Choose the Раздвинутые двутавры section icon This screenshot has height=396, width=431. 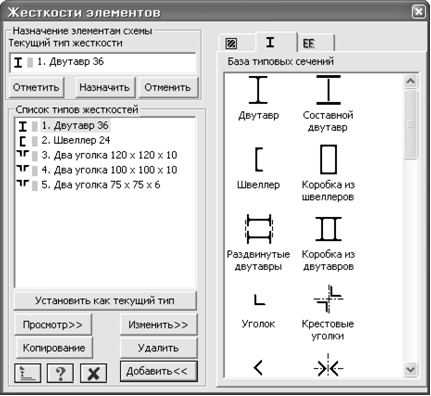(259, 229)
